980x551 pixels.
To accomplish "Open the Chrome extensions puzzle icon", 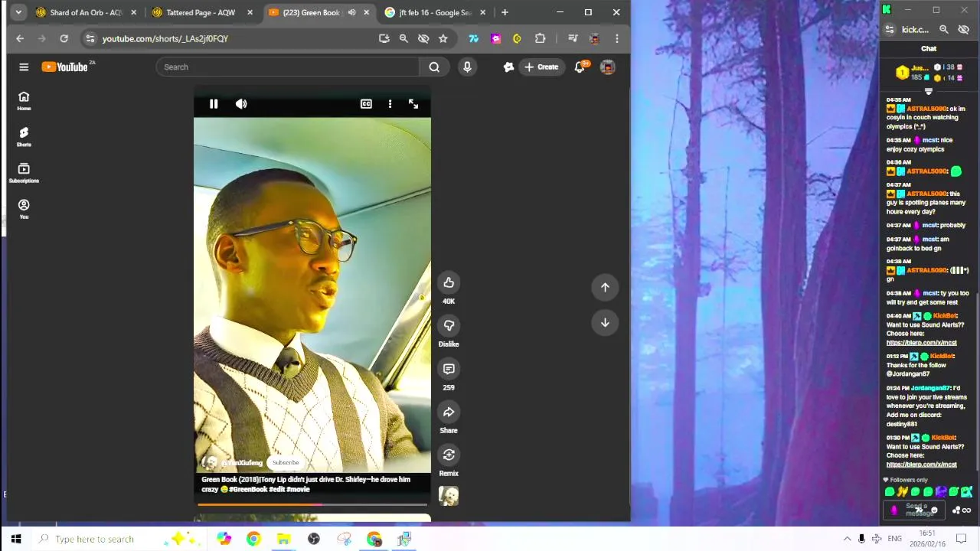I will click(x=540, y=38).
